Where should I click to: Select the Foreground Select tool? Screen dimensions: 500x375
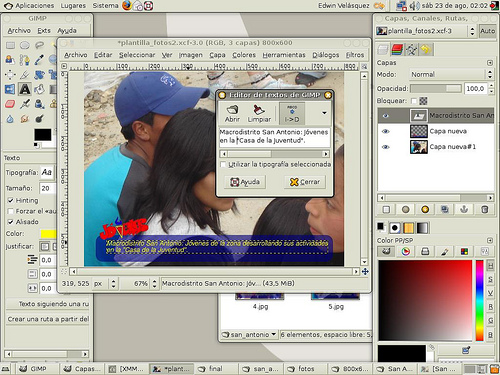pos(10,60)
